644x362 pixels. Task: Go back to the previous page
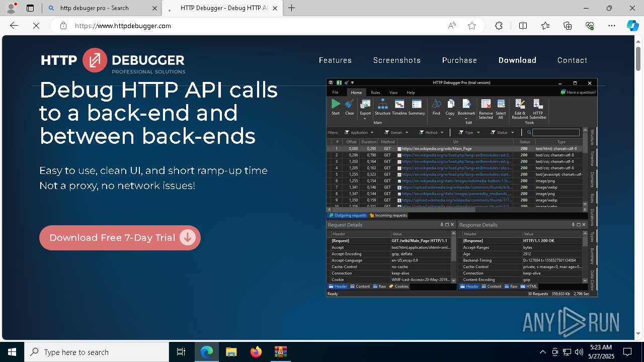point(14,26)
